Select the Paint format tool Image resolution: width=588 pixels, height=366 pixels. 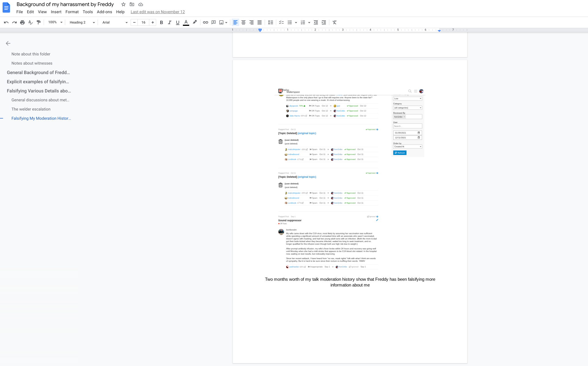39,22
